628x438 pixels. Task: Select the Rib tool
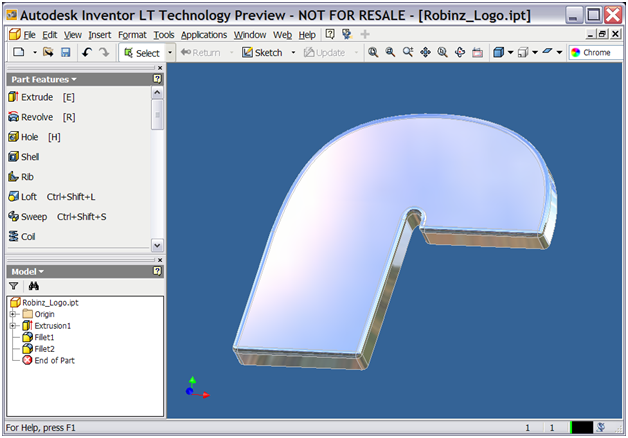click(21, 177)
